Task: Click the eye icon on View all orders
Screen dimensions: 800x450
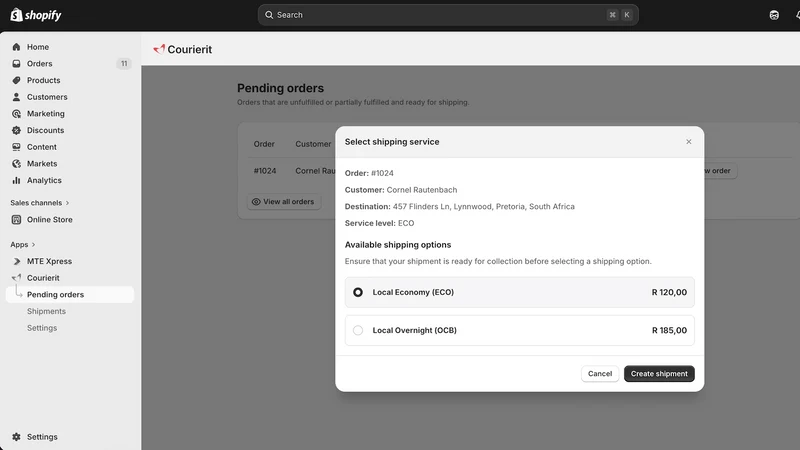Action: 256,202
